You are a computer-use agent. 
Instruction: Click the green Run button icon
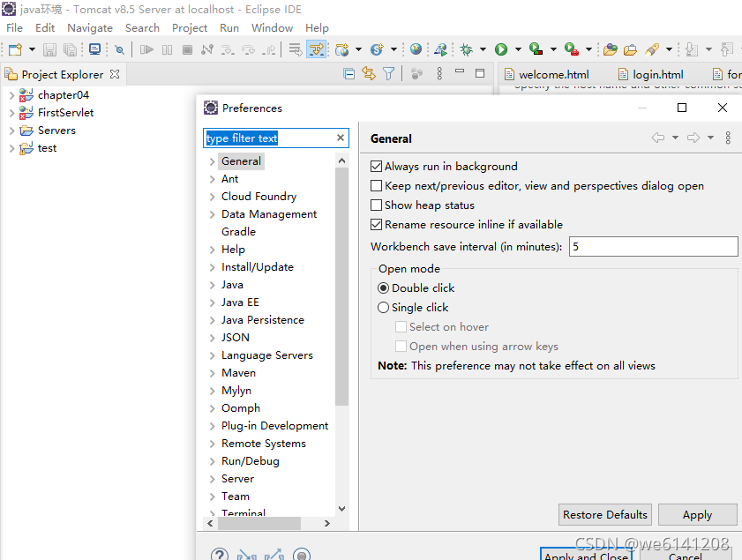coord(501,49)
